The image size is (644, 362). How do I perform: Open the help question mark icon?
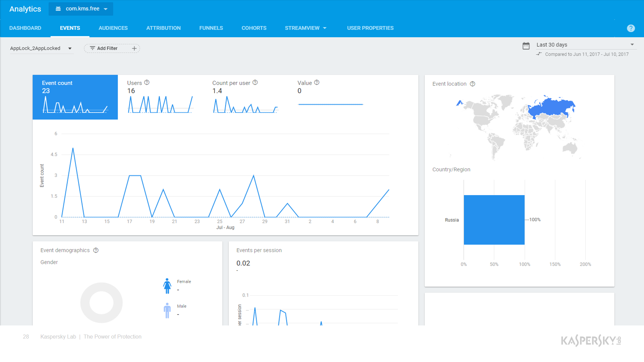(631, 28)
